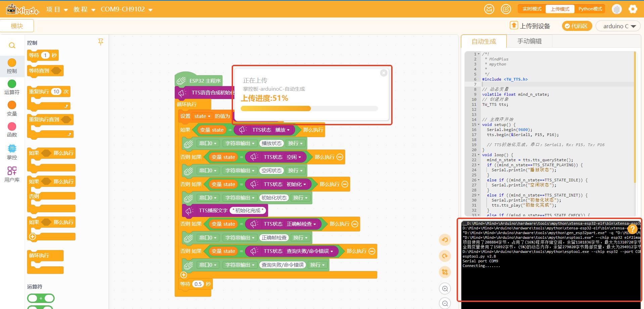Click the 上传到设备 upload button

[530, 26]
